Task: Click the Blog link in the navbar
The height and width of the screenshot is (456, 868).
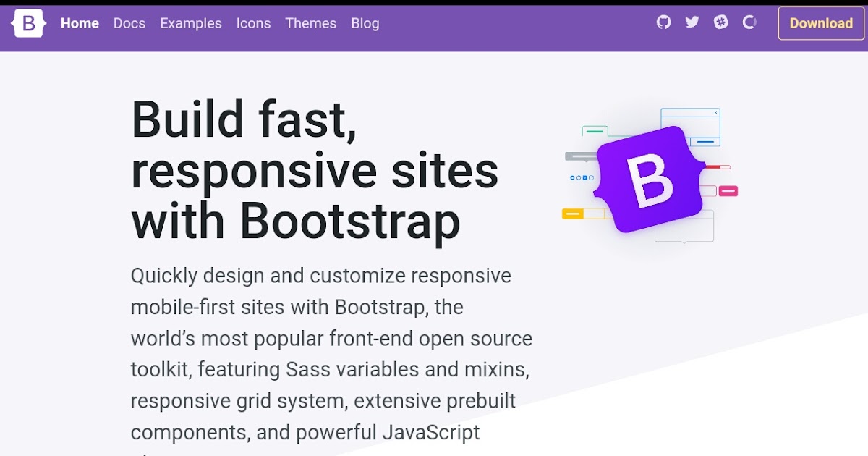Action: [x=365, y=23]
